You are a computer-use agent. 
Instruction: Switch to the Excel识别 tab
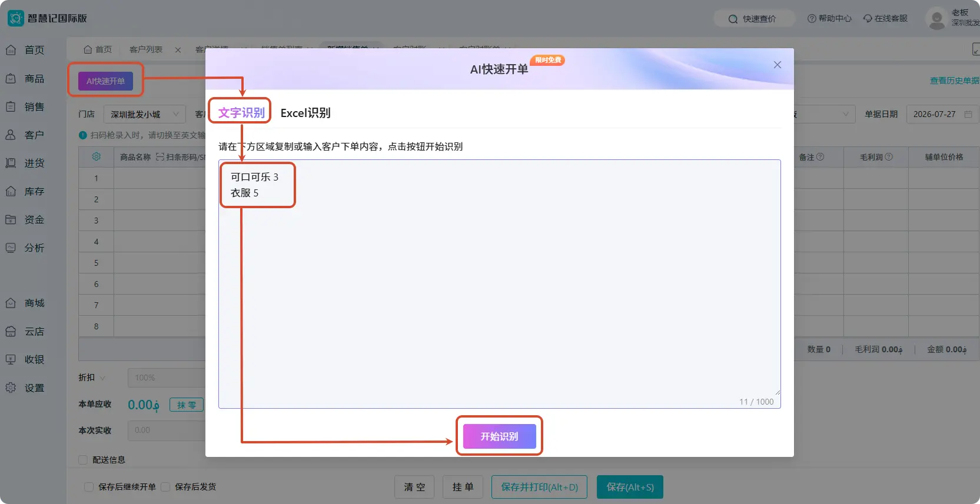click(305, 113)
